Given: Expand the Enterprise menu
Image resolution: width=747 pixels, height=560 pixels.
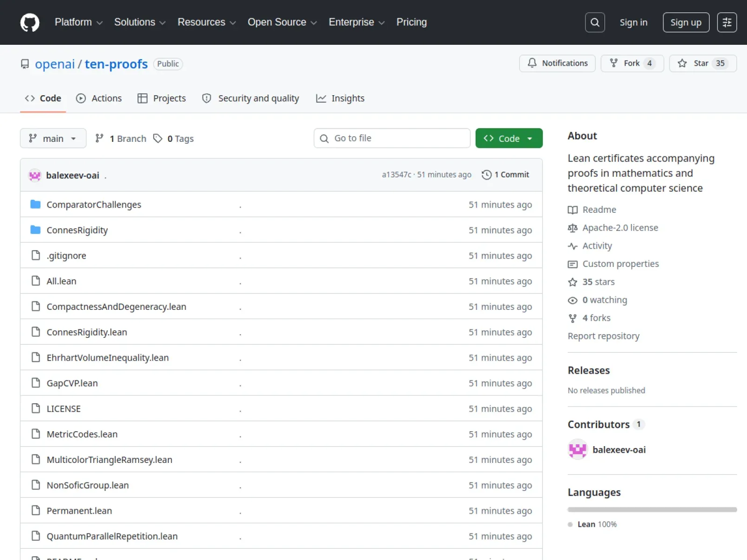Looking at the screenshot, I should [357, 22].
